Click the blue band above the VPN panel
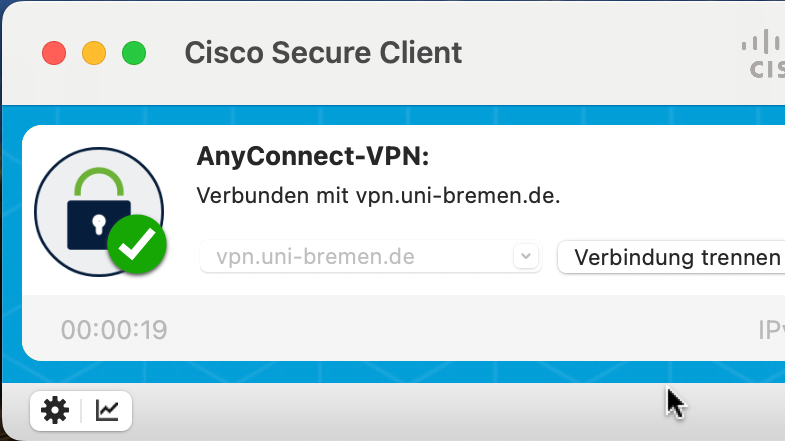Image resolution: width=785 pixels, height=441 pixels. (400, 114)
